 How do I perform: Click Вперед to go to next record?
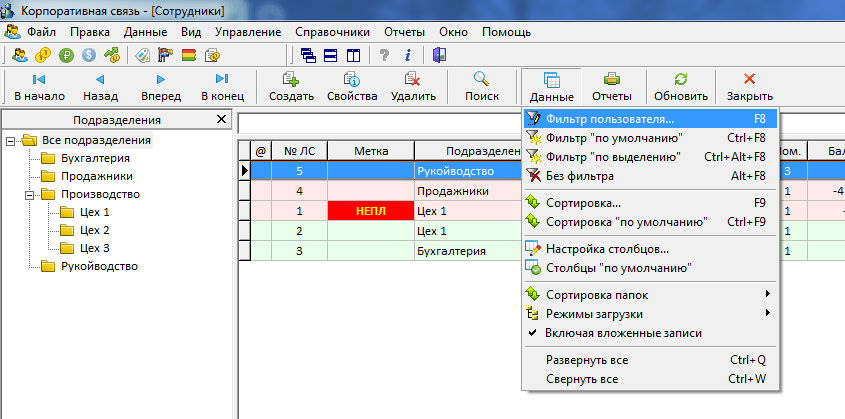click(161, 87)
